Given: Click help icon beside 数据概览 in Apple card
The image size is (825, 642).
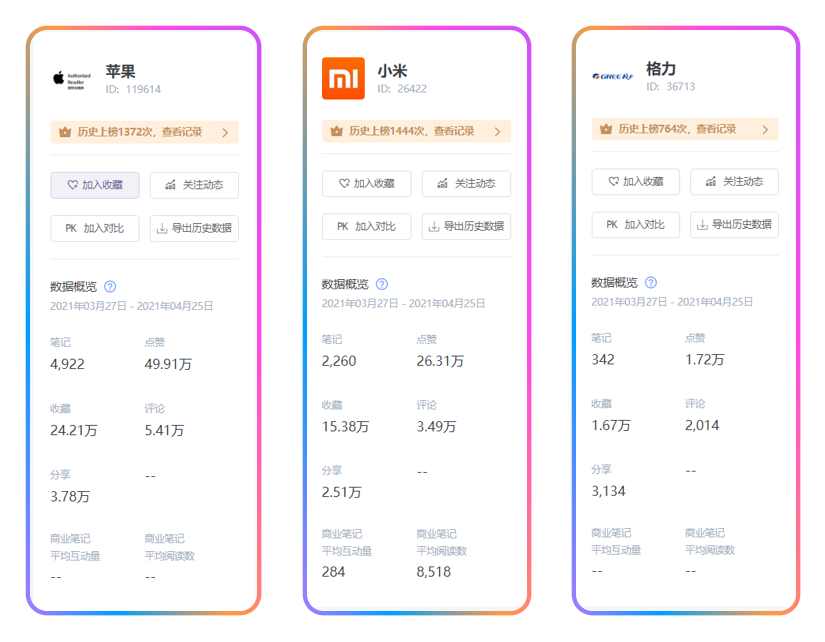Looking at the screenshot, I should point(110,286).
